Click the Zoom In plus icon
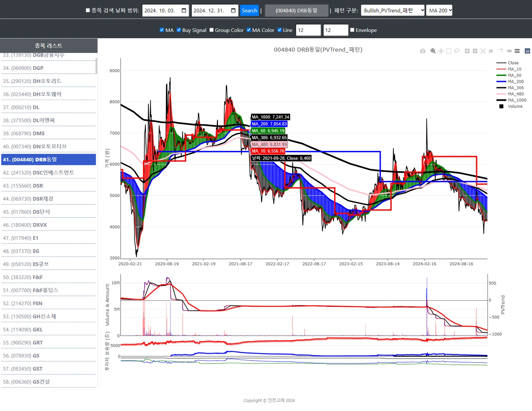The width and height of the screenshot is (532, 411). click(x=467, y=51)
